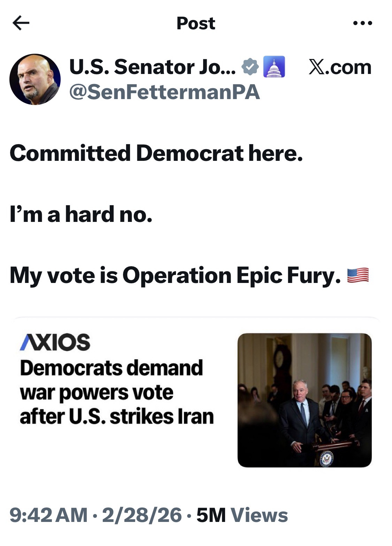Image resolution: width=392 pixels, height=546 pixels.
Task: Open the profile avatar photo
Action: click(x=35, y=79)
